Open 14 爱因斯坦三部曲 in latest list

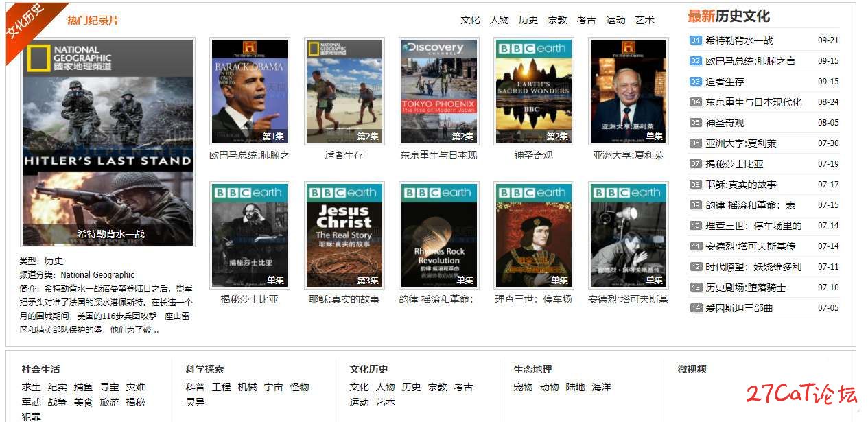pyautogui.click(x=739, y=308)
